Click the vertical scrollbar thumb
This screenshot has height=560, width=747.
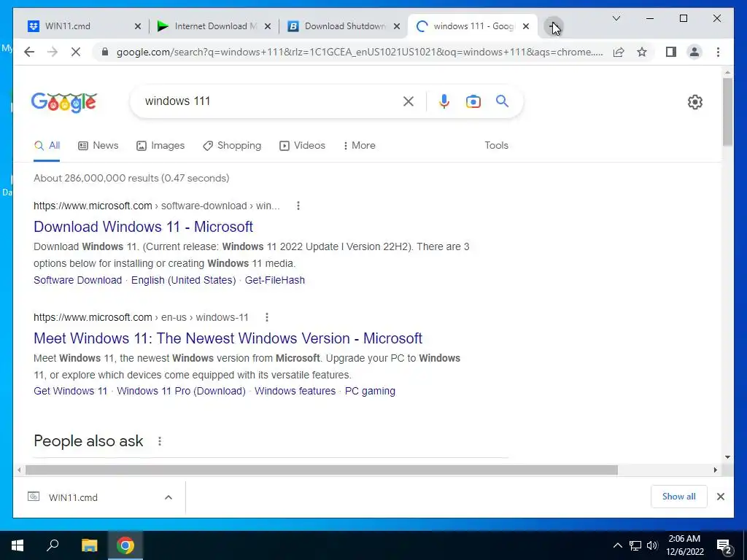tap(727, 112)
